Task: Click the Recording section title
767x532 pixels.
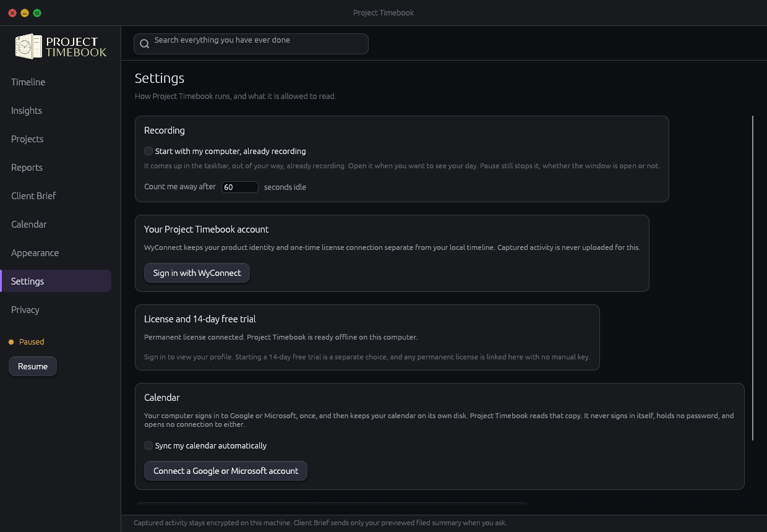Action: (x=165, y=131)
